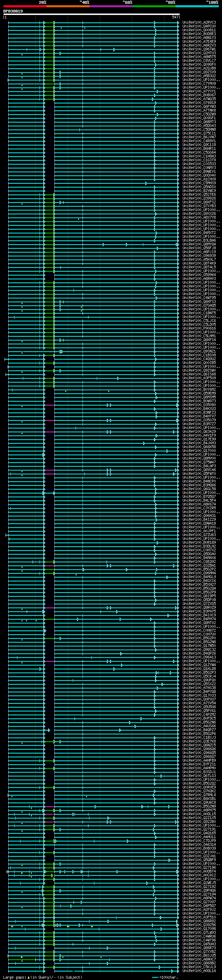Open hit UniRef100_A7WQ35

pos(199,99)
